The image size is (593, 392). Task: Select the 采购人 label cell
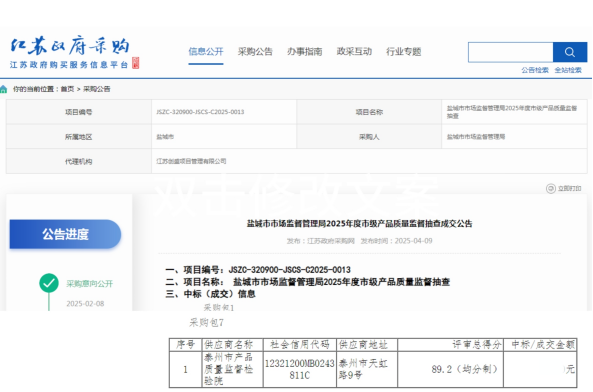click(x=369, y=136)
